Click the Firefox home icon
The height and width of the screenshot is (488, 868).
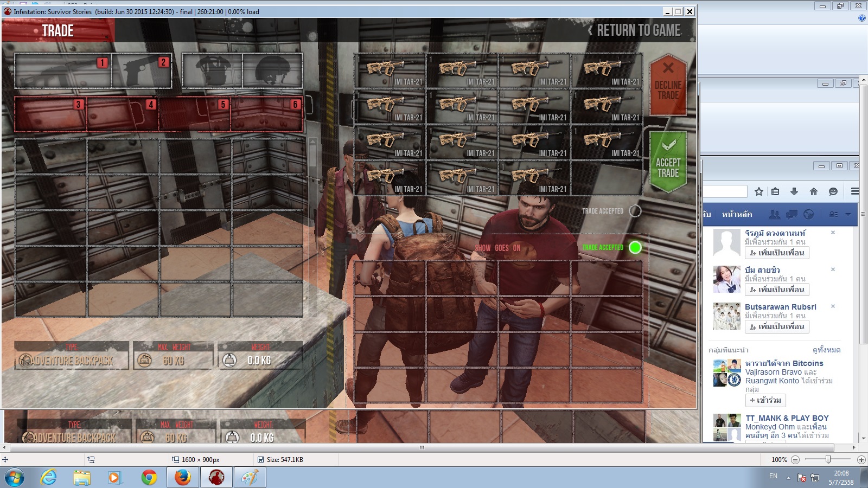813,191
